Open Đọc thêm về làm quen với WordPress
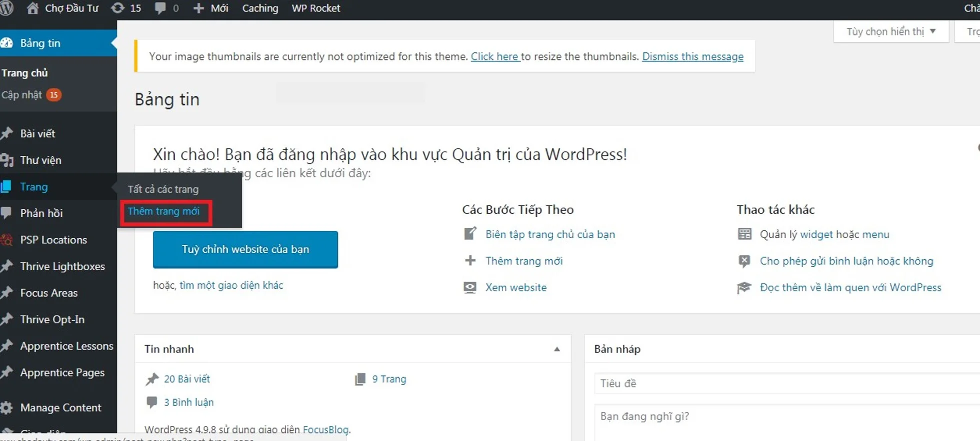The width and height of the screenshot is (980, 441). coord(850,288)
